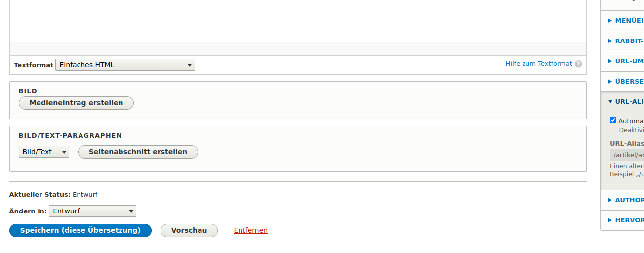
Task: Expand the URL-Um sidebar section
Action: pos(625,61)
